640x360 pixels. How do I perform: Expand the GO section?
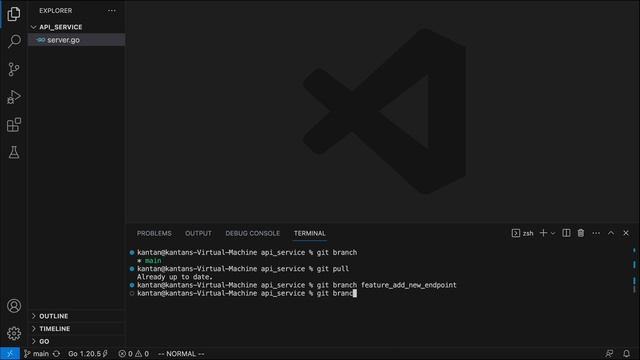tap(76, 341)
